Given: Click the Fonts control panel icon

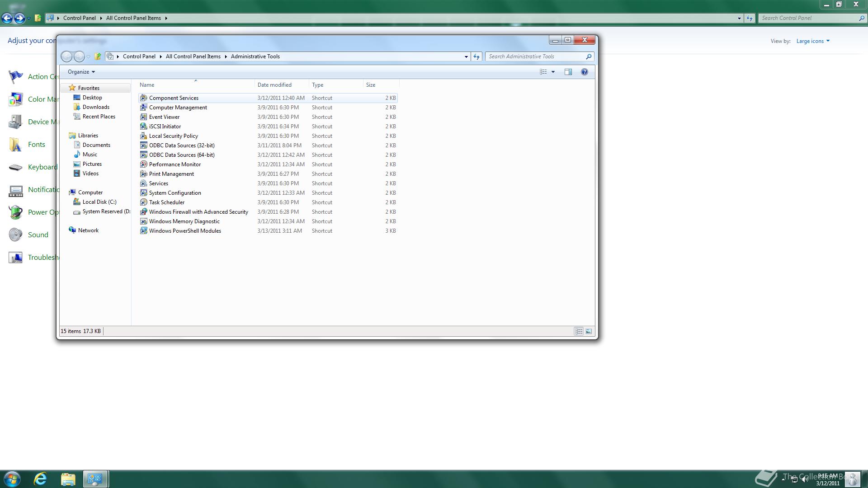Looking at the screenshot, I should pyautogui.click(x=15, y=145).
